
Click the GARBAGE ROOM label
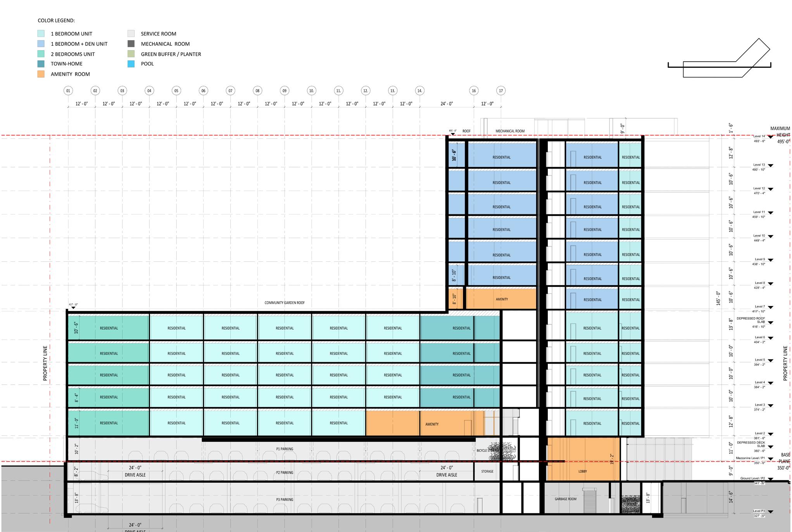565,499
